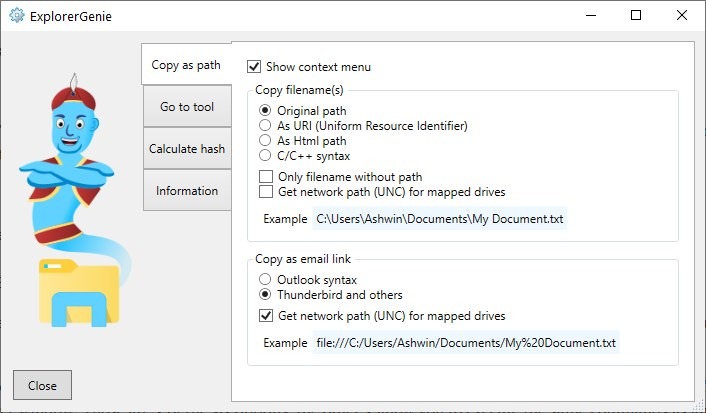Viewport: 706px width, 413px height.
Task: Click the Copy as email link group label
Action: click(x=303, y=259)
